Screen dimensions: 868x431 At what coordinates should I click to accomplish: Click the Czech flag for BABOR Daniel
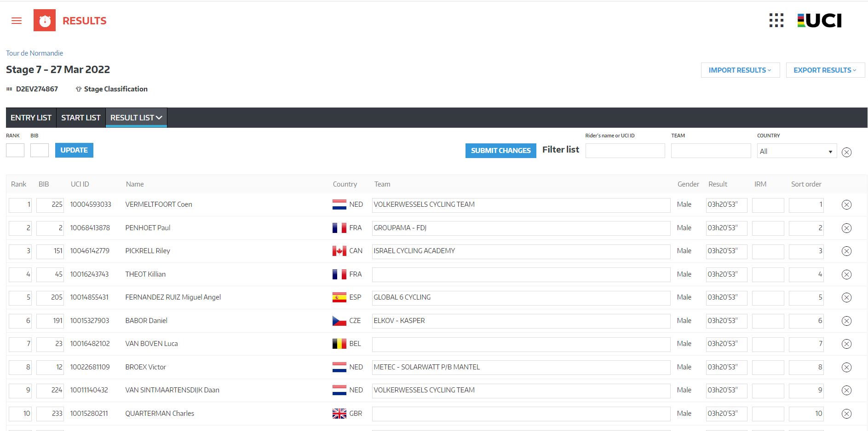339,321
